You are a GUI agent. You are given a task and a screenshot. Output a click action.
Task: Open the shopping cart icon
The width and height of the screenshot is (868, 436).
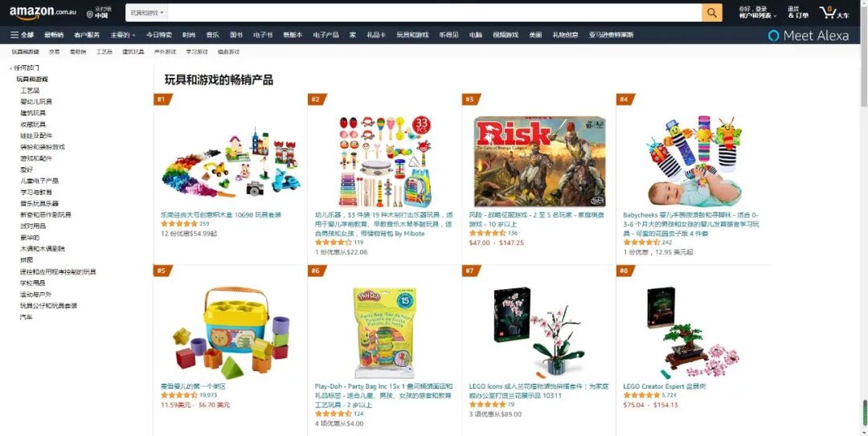[828, 11]
